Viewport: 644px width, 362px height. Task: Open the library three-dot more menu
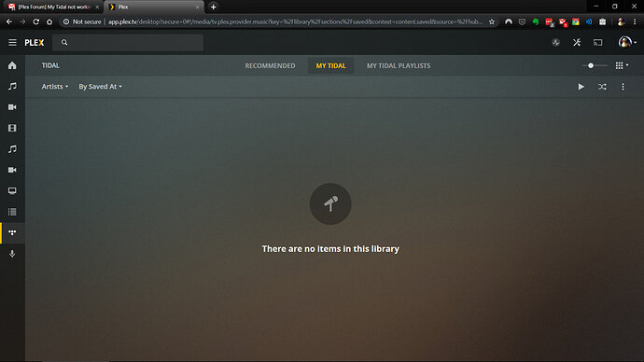(x=623, y=87)
